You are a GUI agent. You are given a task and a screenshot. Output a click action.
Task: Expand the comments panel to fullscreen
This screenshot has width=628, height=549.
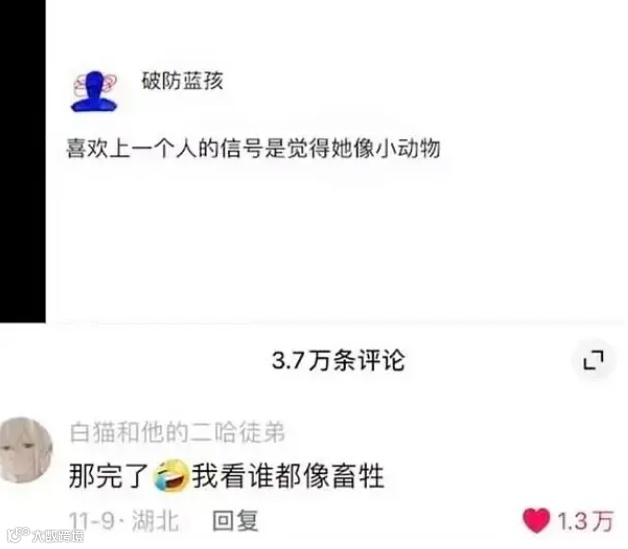click(593, 360)
